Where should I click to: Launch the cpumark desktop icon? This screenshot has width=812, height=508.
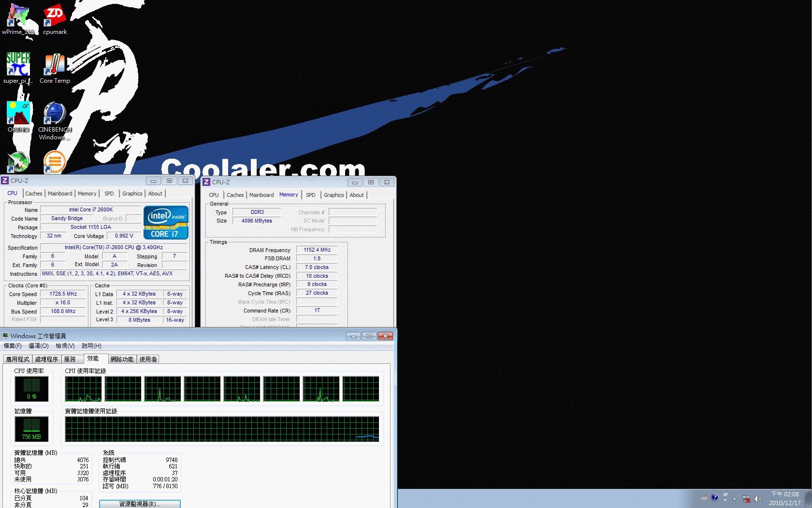[55, 19]
